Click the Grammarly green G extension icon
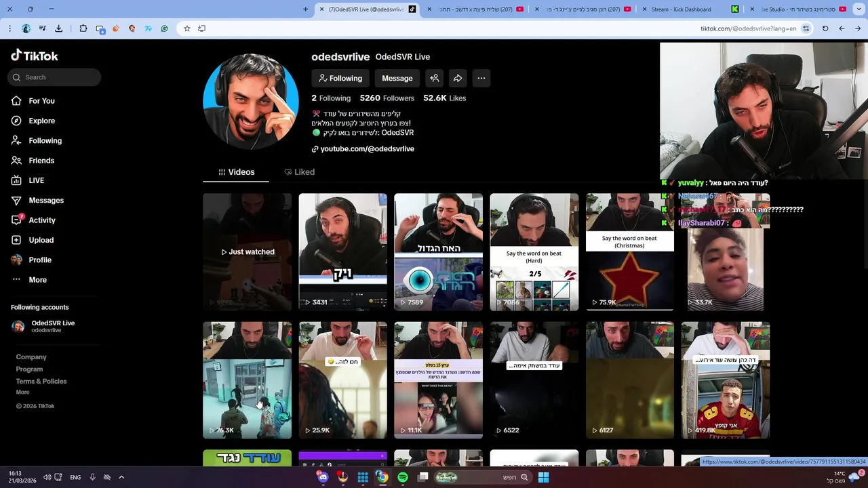Screen dimensions: 868x488 (164, 28)
